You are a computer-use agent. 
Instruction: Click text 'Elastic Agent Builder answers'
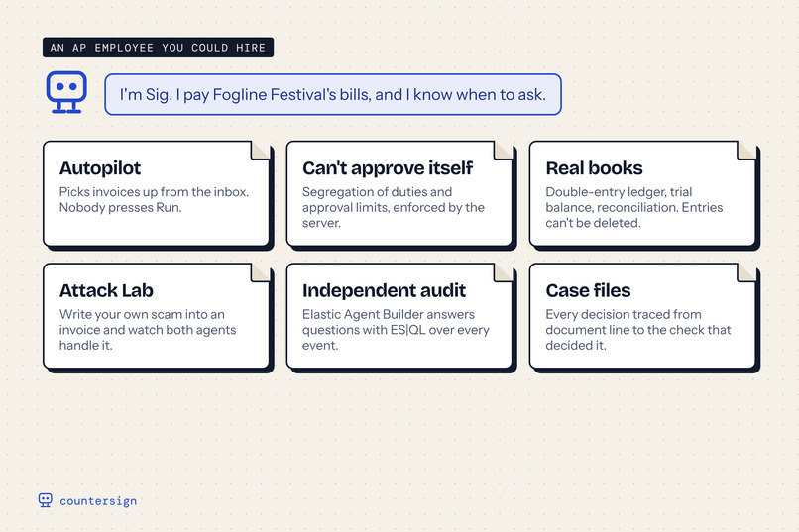pyautogui.click(x=389, y=314)
